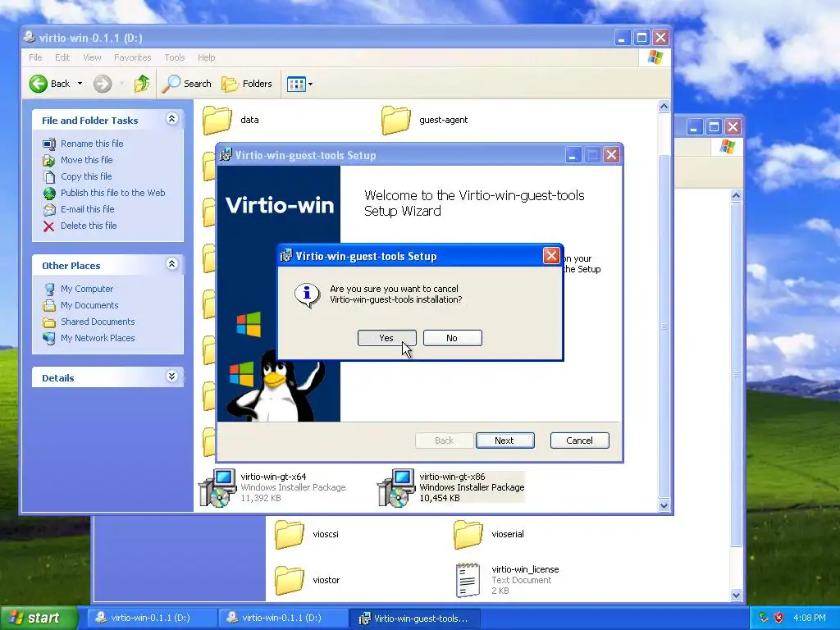Image resolution: width=840 pixels, height=630 pixels.
Task: Open My Documents link
Action: click(89, 305)
